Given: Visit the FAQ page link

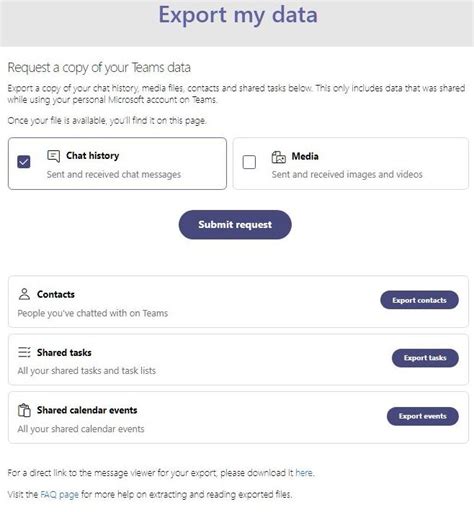Looking at the screenshot, I should pos(60,494).
